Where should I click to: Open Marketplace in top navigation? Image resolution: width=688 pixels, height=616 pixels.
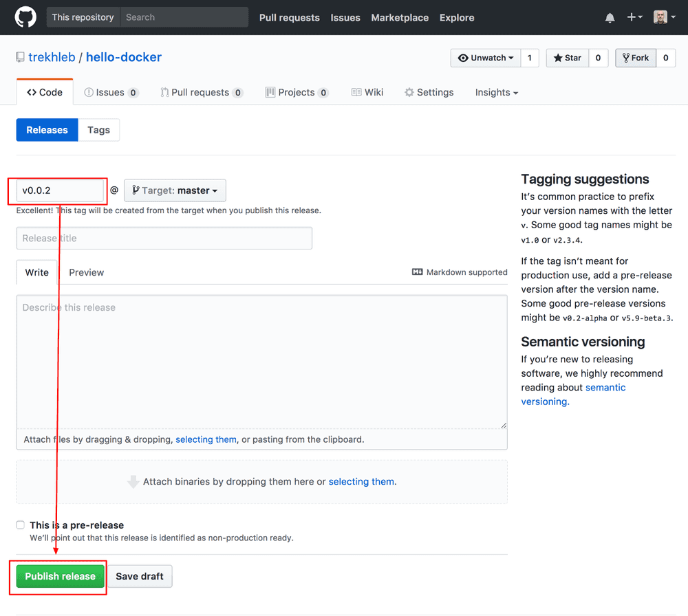[400, 18]
